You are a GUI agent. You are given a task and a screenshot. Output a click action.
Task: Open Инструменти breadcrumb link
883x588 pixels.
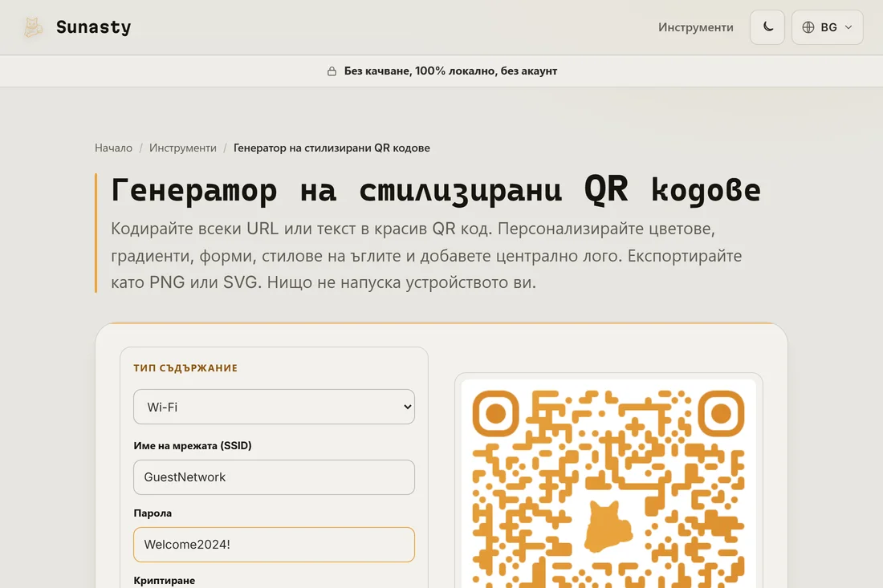182,148
